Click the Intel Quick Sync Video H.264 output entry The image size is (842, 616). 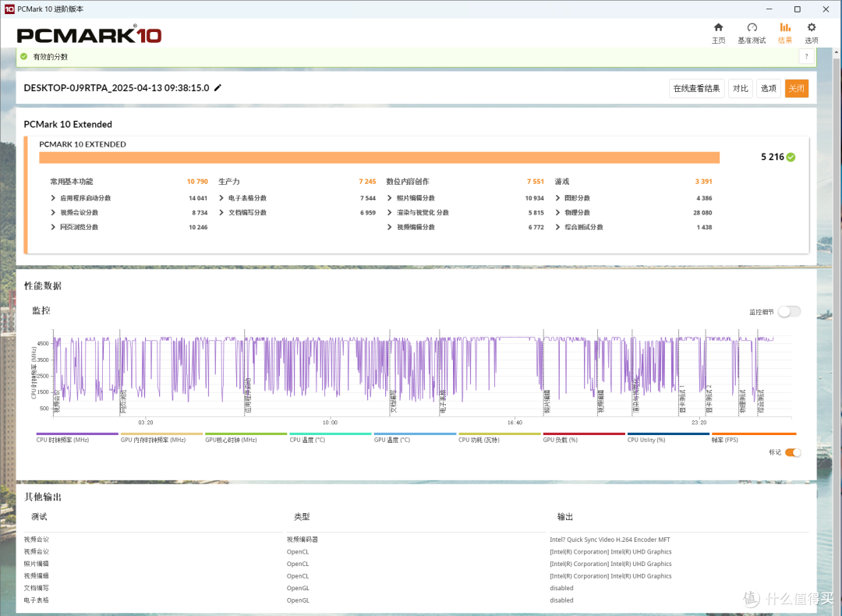(610, 540)
